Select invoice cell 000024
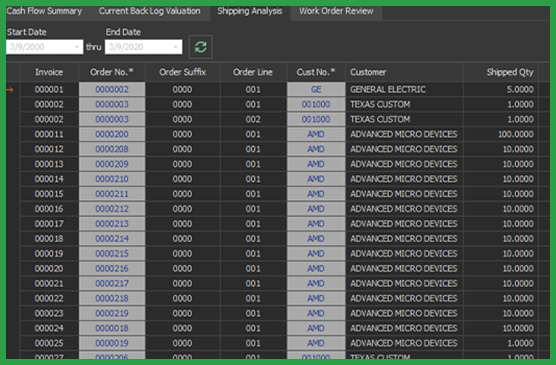The width and height of the screenshot is (556, 365). (x=49, y=328)
